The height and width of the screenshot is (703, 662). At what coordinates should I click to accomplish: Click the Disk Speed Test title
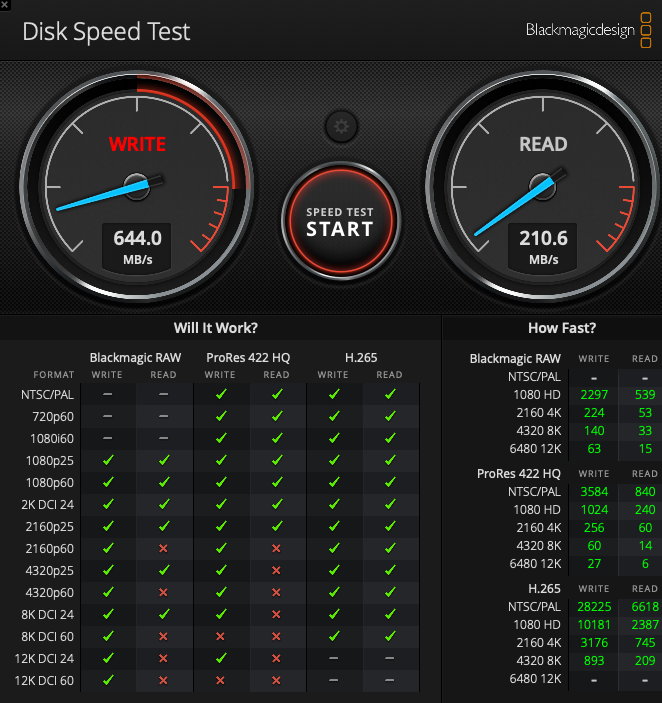(x=106, y=32)
